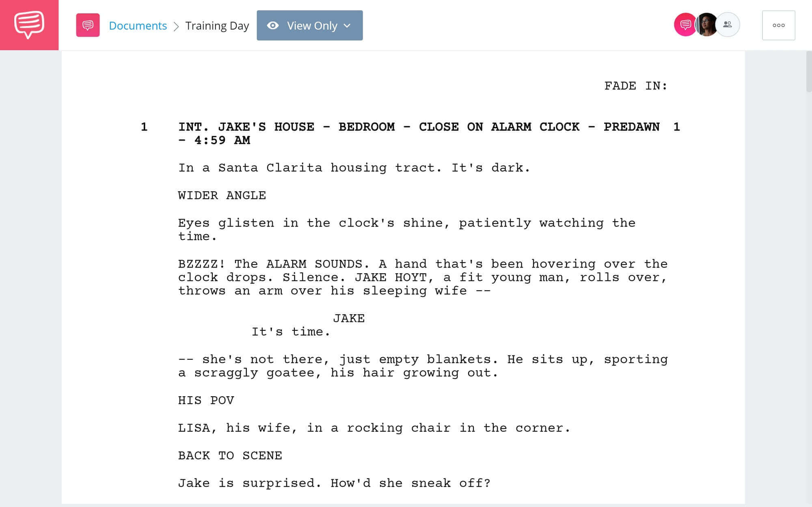812x507 pixels.
Task: Scroll down the script content area
Action: pos(808,292)
